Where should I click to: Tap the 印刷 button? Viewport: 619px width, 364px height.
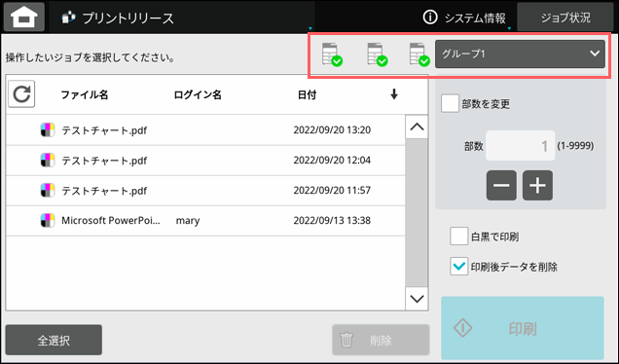523,328
